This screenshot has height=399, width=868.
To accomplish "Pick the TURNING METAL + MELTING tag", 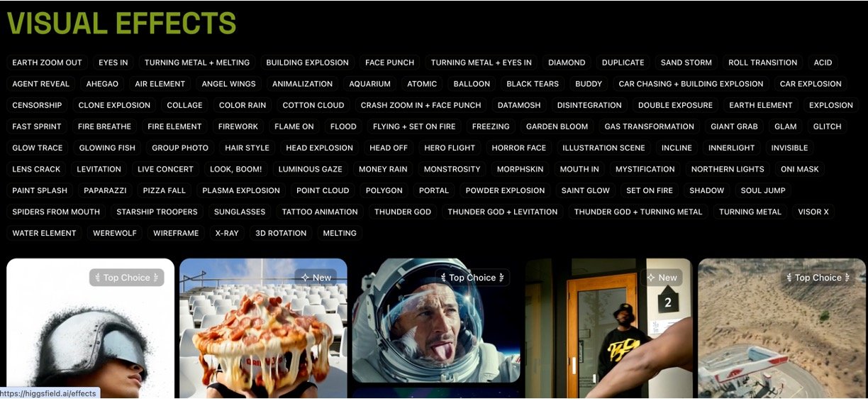I will (x=197, y=62).
